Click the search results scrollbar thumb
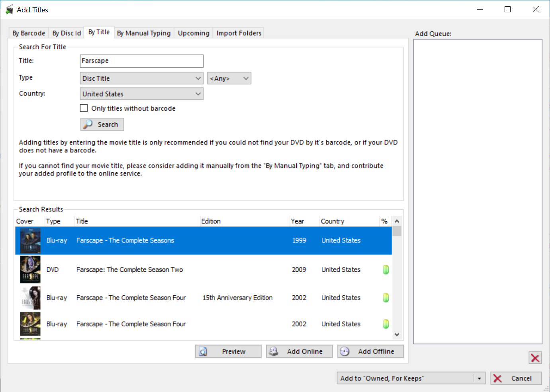 (397, 231)
